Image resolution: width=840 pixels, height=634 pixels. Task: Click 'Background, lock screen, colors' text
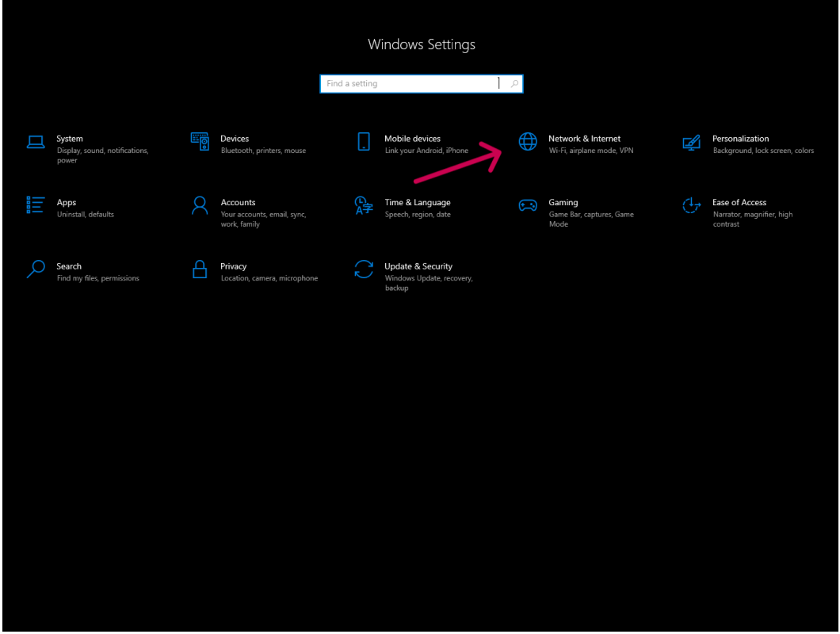point(763,151)
